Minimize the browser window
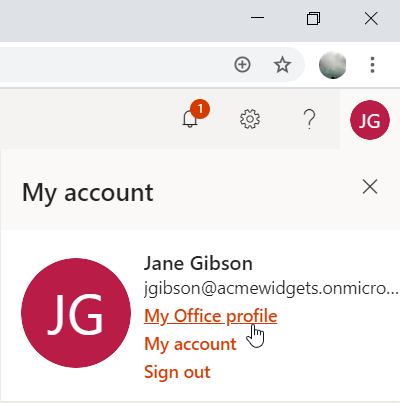Viewport: 400px width, 403px height. click(x=257, y=18)
